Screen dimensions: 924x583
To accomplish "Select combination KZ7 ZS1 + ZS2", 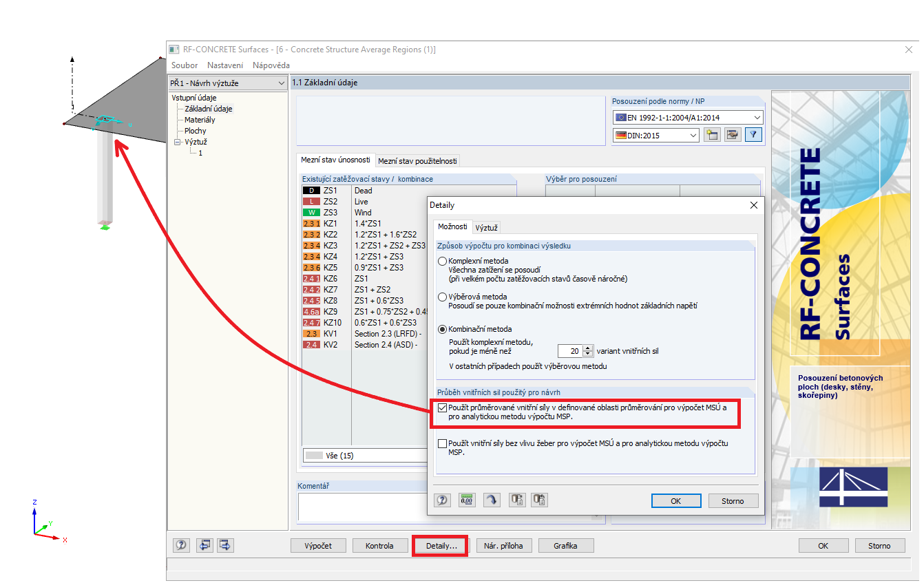I will coord(365,290).
